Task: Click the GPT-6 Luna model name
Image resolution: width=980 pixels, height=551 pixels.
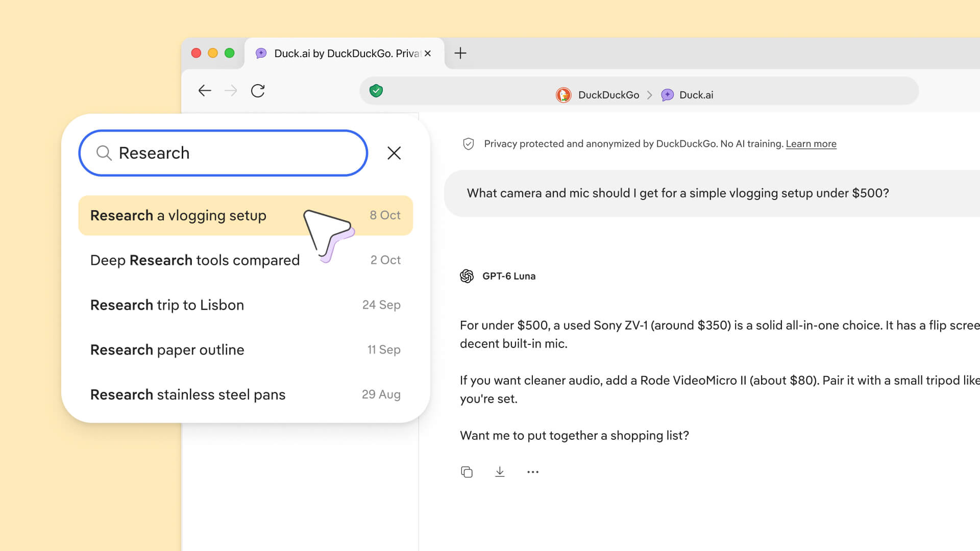Action: 509,276
